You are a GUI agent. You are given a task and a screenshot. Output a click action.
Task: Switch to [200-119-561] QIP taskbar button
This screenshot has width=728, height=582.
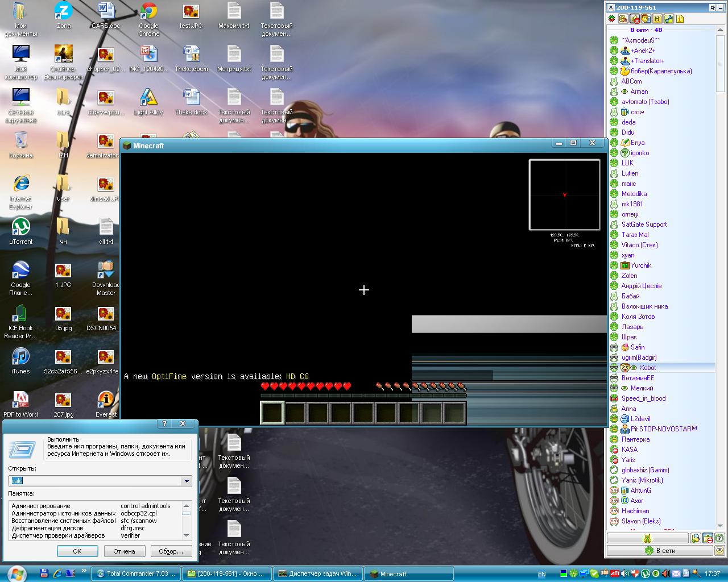tap(227, 574)
